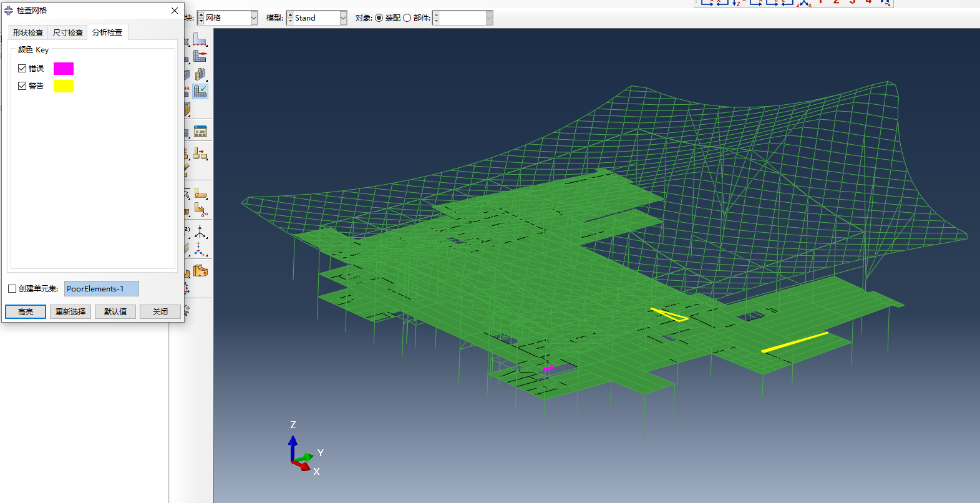This screenshot has width=980, height=503.
Task: Switch to the 尺寸检查 tab
Action: (68, 32)
